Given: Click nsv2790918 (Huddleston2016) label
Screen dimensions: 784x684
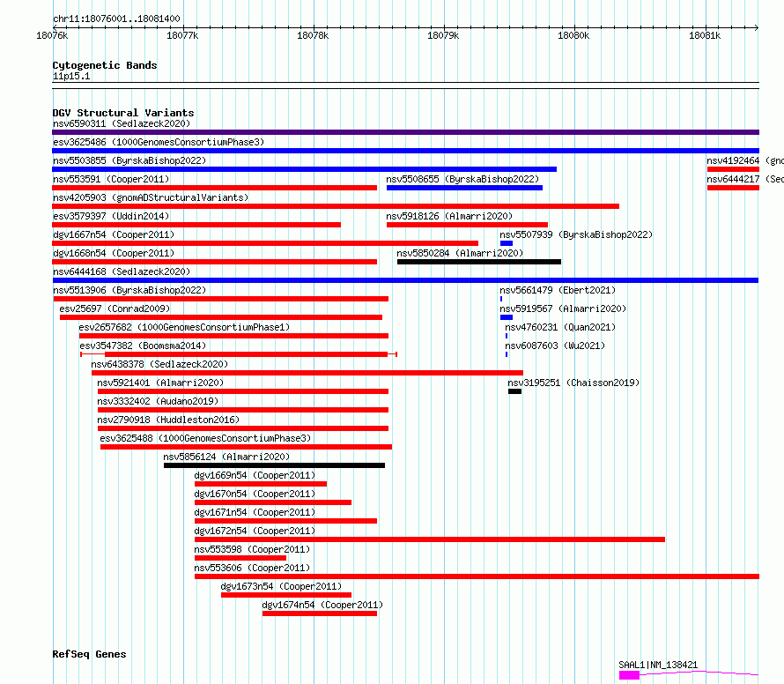Looking at the screenshot, I should coord(168,420).
